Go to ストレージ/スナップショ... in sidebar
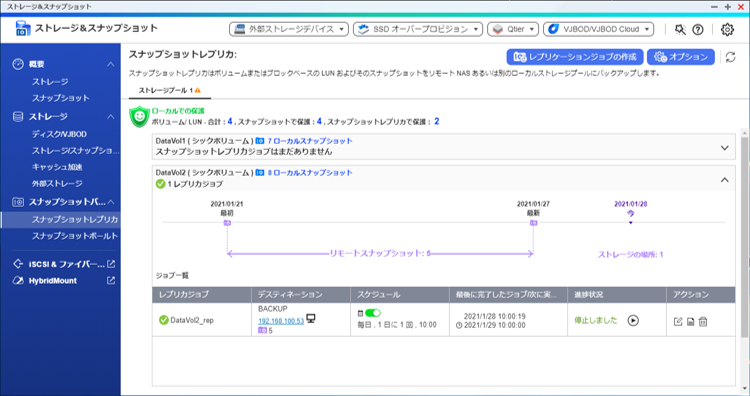This screenshot has width=750, height=396. tap(76, 151)
